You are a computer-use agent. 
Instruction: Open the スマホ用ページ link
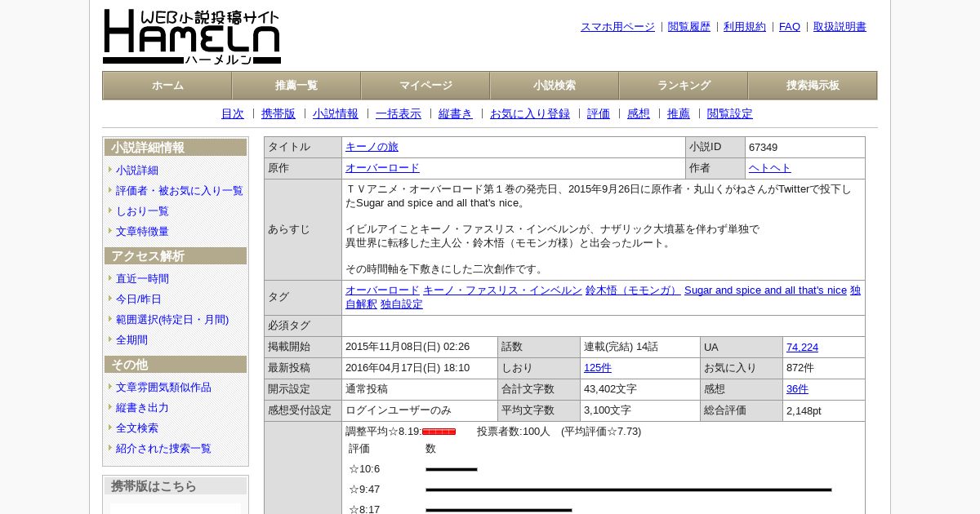click(617, 27)
